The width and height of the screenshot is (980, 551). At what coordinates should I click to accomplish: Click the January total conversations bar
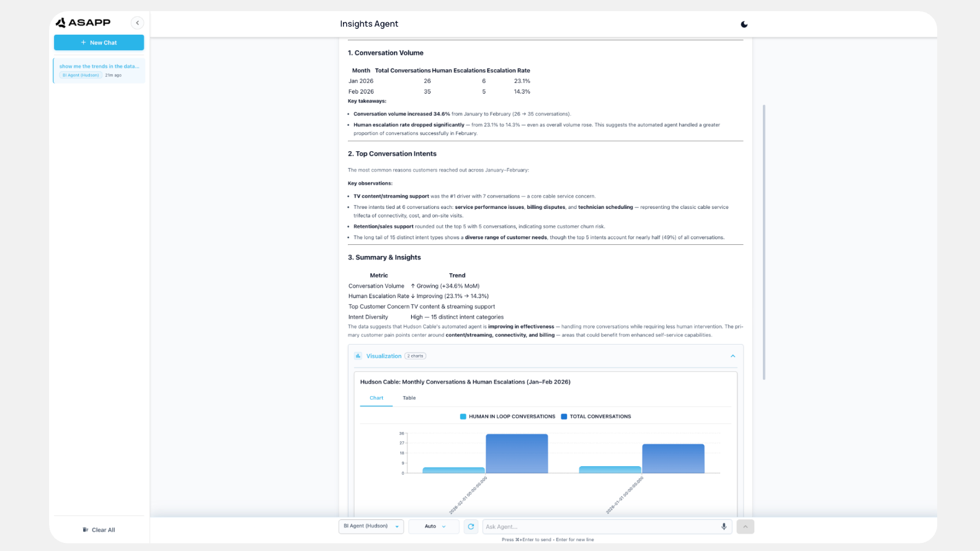(x=673, y=459)
